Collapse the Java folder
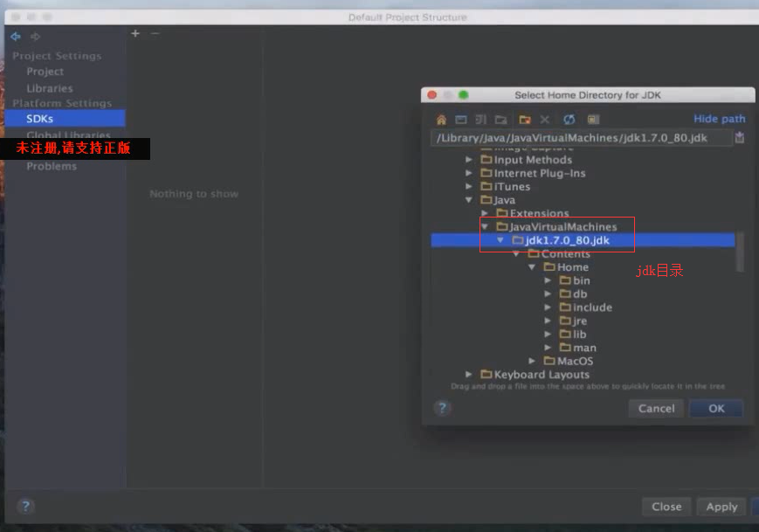Viewport: 759px width, 532px height. tap(468, 200)
